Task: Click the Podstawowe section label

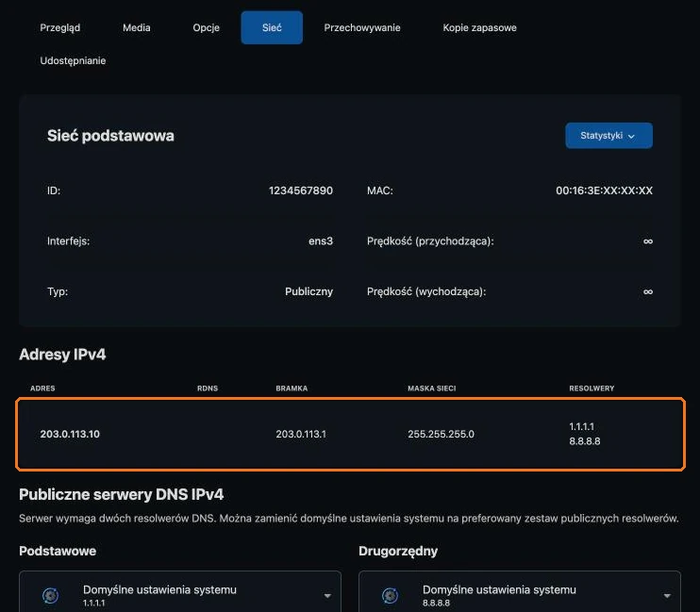Action: (x=58, y=551)
